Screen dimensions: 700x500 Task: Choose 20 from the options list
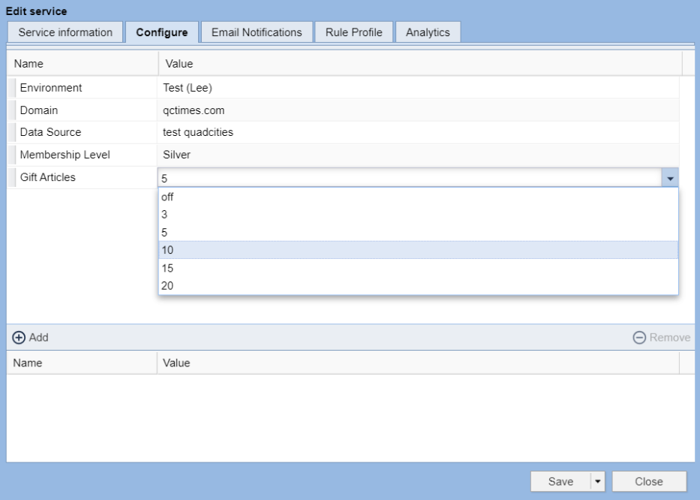168,286
